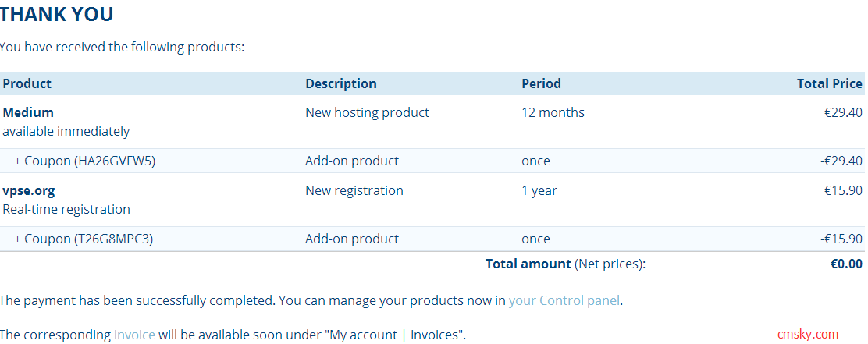Click the 'Total amount (Net prices)' label
Viewport: 868px width, 344px height.
click(565, 264)
